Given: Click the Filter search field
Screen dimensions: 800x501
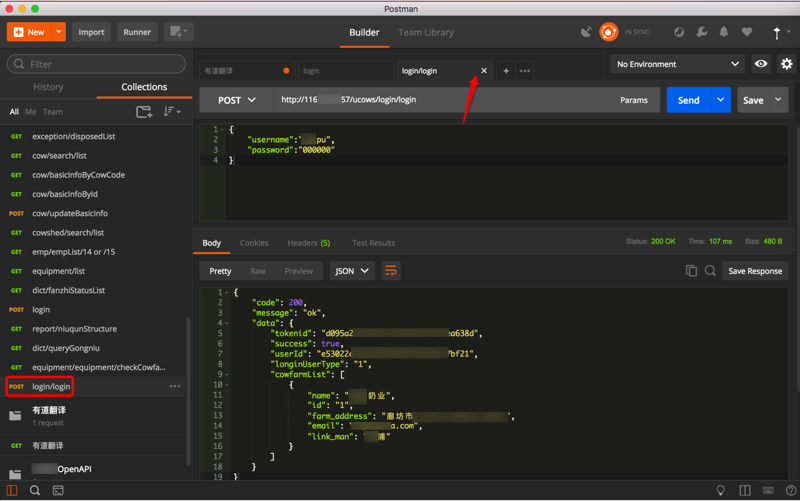Looking at the screenshot, I should [96, 64].
